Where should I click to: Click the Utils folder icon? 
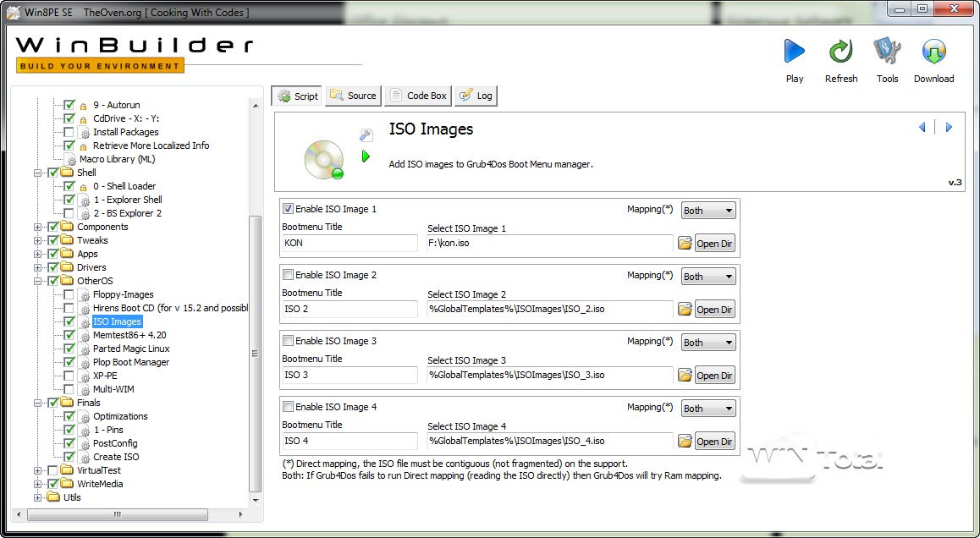click(x=54, y=497)
